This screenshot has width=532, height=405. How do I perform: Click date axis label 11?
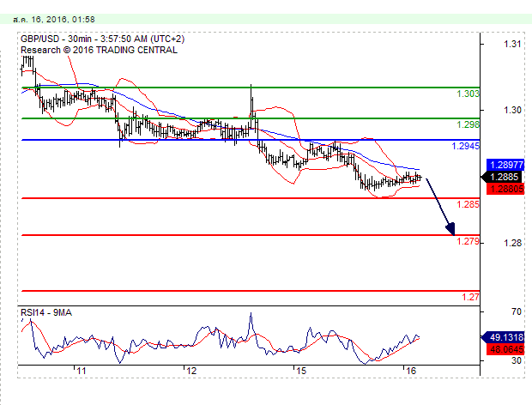(81, 371)
